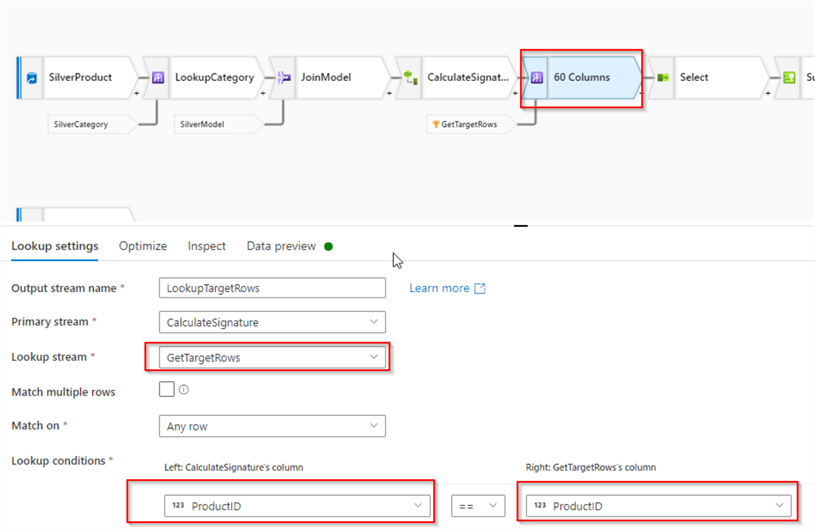815x529 pixels.
Task: Show the Data preview tab
Action: click(x=281, y=246)
